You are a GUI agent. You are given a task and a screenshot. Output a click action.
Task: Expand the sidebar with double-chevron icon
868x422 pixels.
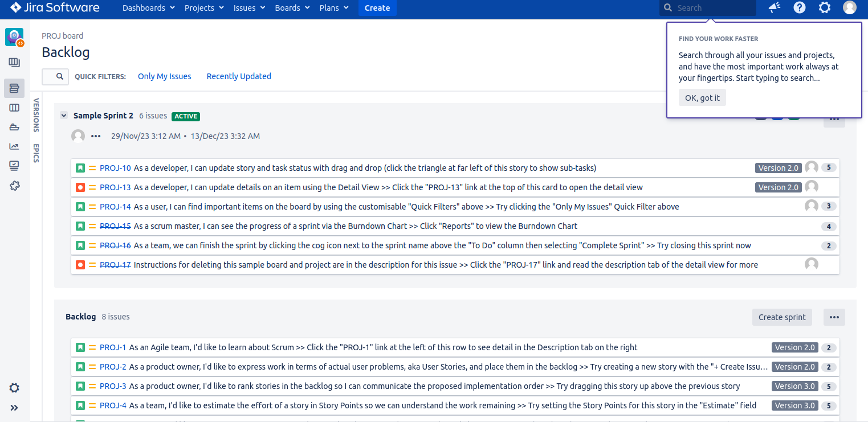(14, 408)
